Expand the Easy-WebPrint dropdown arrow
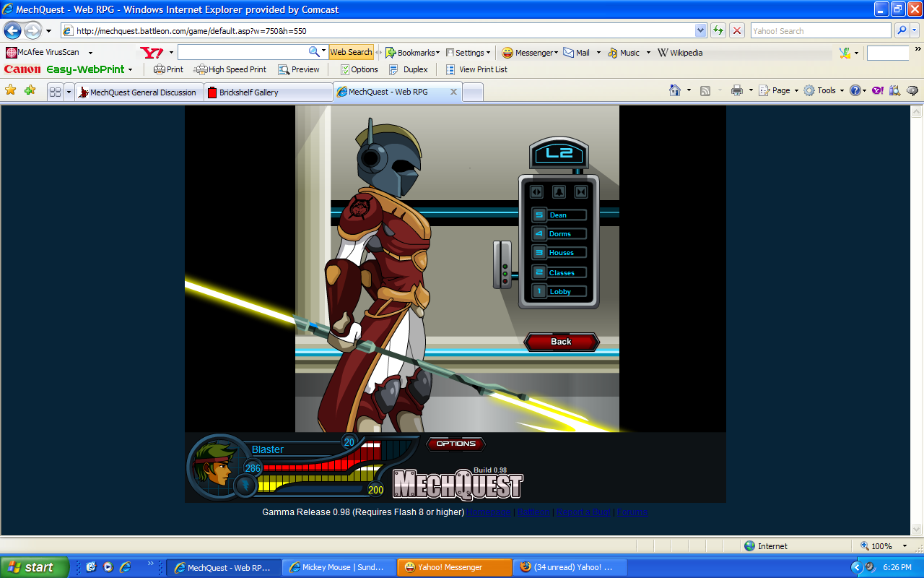 (x=130, y=70)
